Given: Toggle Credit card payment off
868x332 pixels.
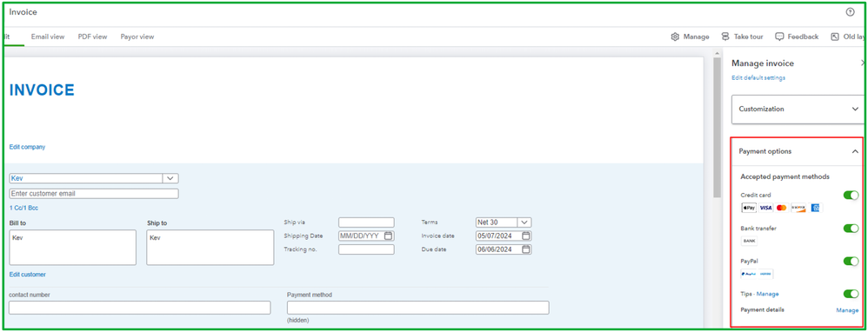Looking at the screenshot, I should click(851, 196).
